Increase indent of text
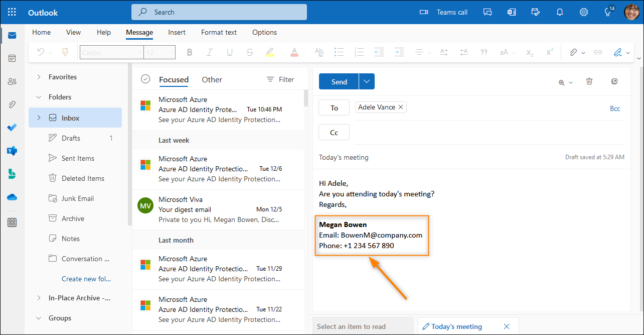644x335 pixels. [x=399, y=52]
